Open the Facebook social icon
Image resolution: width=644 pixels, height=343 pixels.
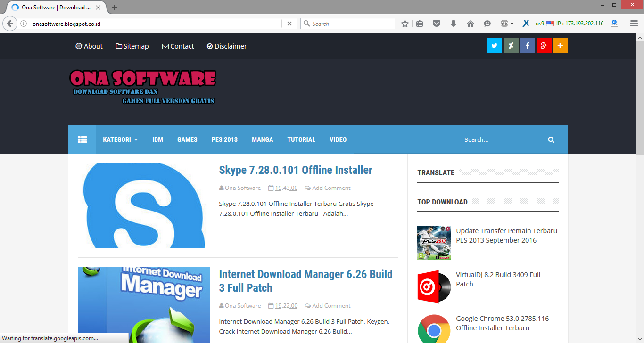point(528,46)
